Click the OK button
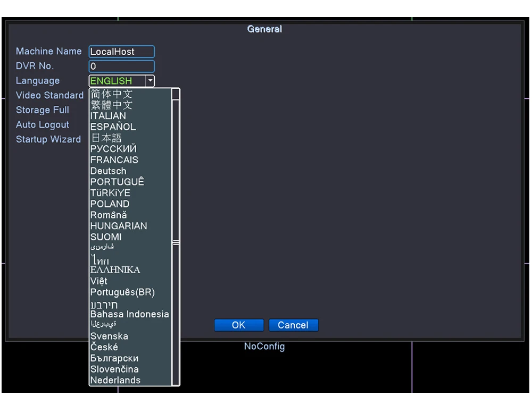 pyautogui.click(x=238, y=325)
